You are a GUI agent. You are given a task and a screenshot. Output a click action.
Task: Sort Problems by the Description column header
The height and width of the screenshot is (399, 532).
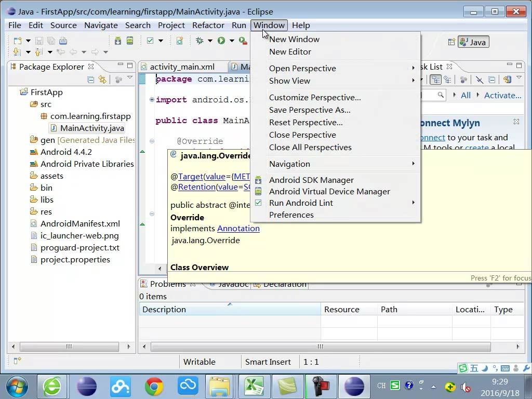(230, 310)
